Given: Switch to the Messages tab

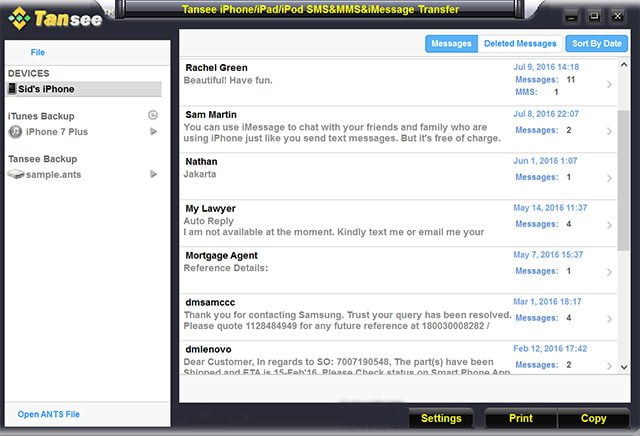Looking at the screenshot, I should (451, 43).
